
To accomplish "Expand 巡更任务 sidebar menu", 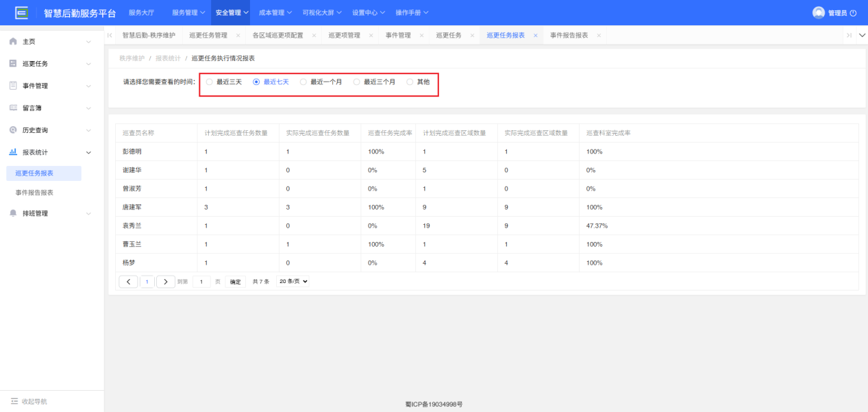I will (x=88, y=64).
